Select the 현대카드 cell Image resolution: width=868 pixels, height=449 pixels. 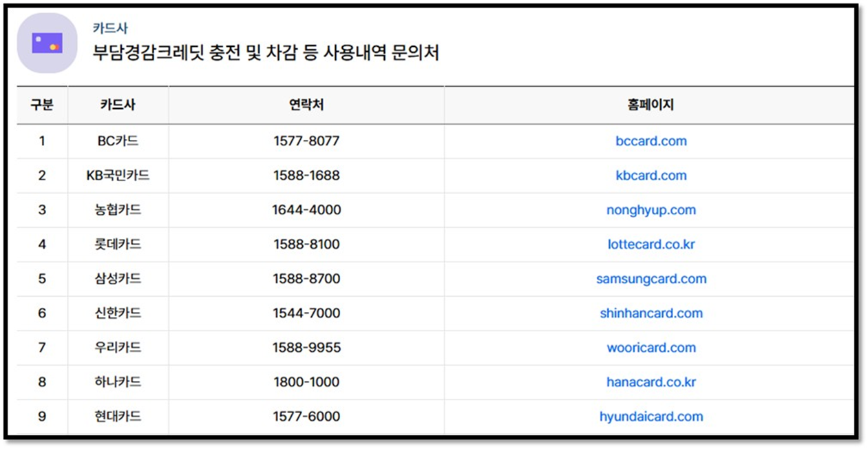pos(118,417)
